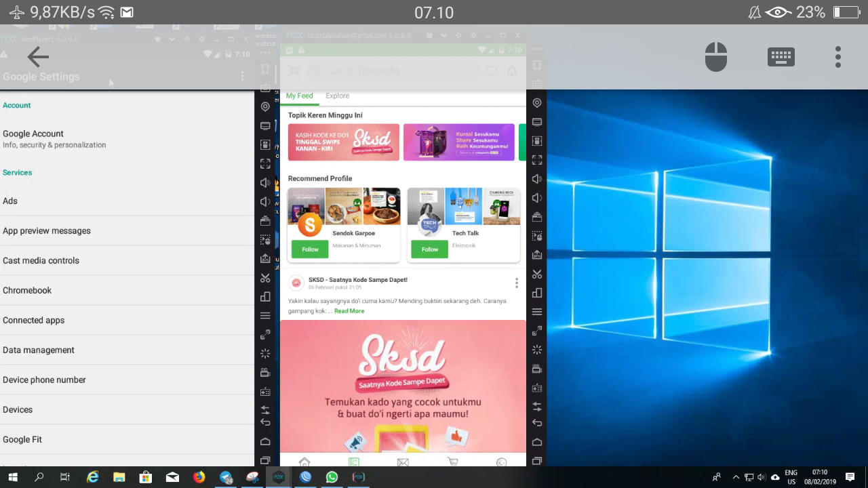The width and height of the screenshot is (868, 488).
Task: Switch to the Explore tab
Action: [x=337, y=96]
